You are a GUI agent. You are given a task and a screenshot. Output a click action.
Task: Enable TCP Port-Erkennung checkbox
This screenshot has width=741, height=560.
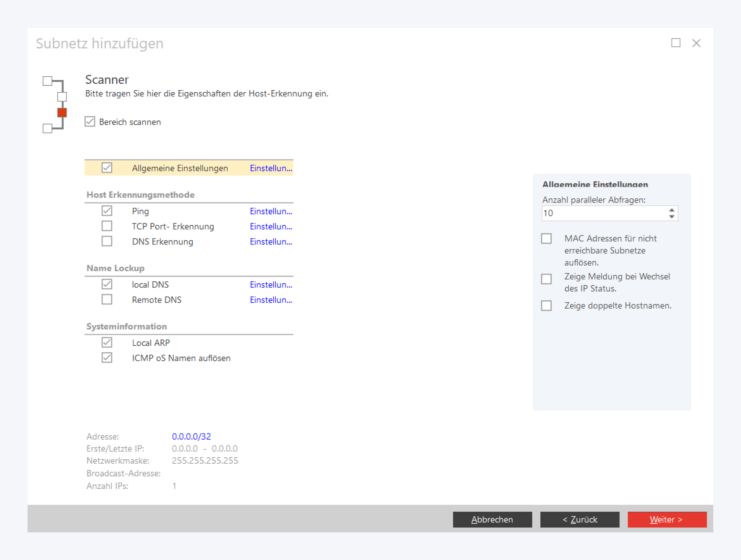107,226
